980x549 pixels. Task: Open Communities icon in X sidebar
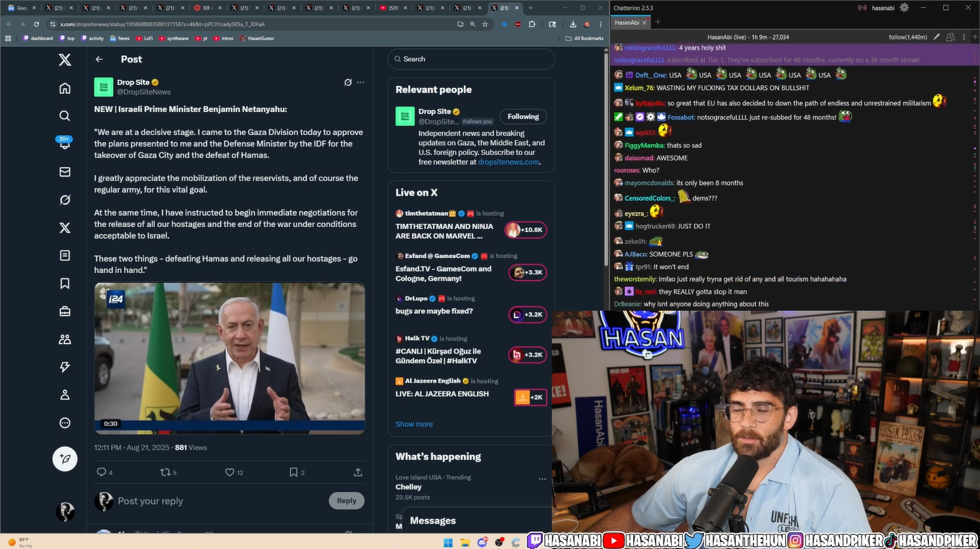click(65, 339)
